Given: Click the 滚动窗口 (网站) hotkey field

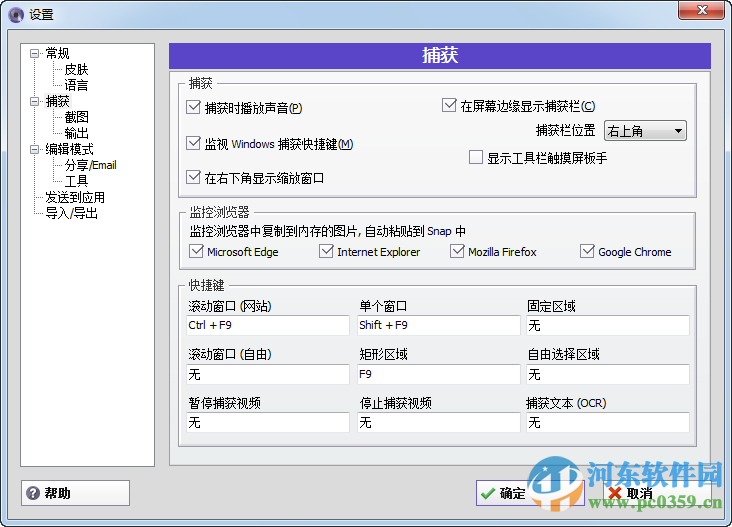Looking at the screenshot, I should coord(267,325).
